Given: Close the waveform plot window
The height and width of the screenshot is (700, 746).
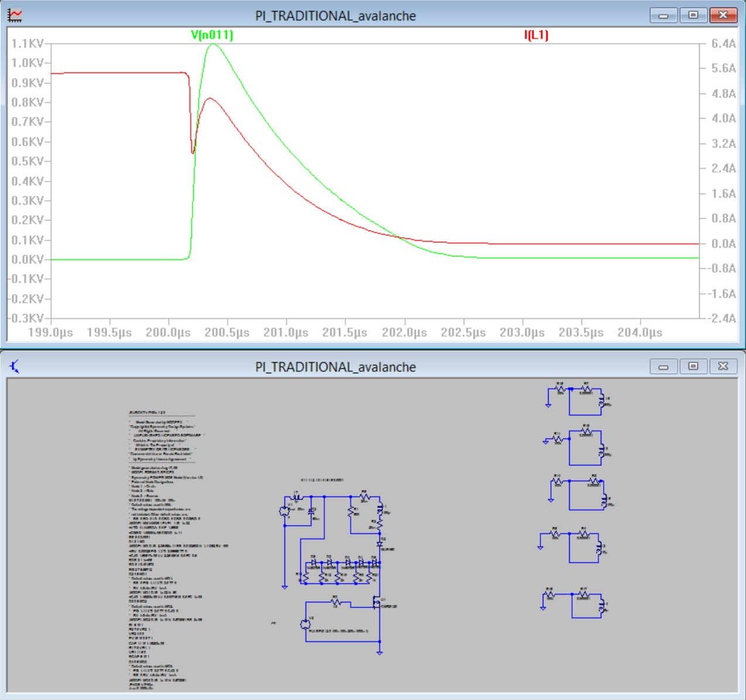Looking at the screenshot, I should [723, 15].
